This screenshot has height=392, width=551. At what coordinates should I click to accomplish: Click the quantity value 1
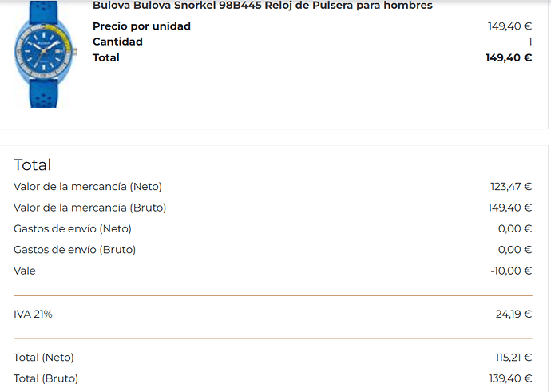click(x=530, y=42)
